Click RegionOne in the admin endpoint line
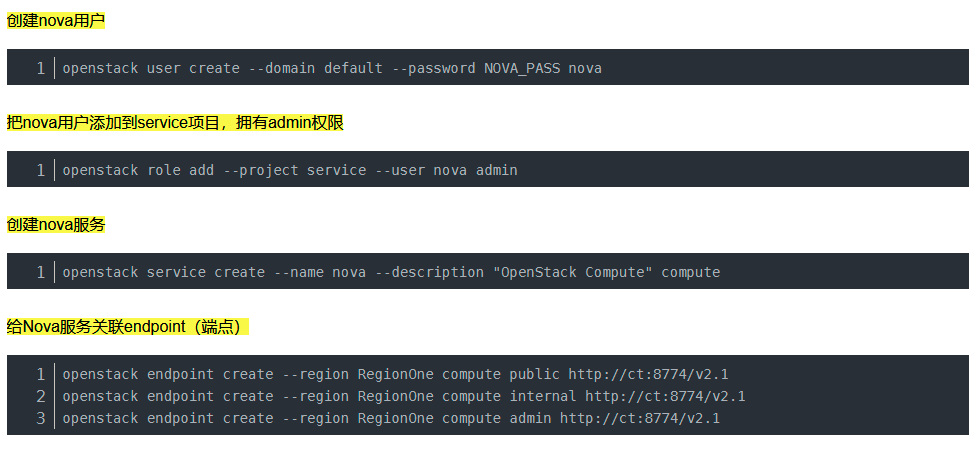 pyautogui.click(x=395, y=418)
